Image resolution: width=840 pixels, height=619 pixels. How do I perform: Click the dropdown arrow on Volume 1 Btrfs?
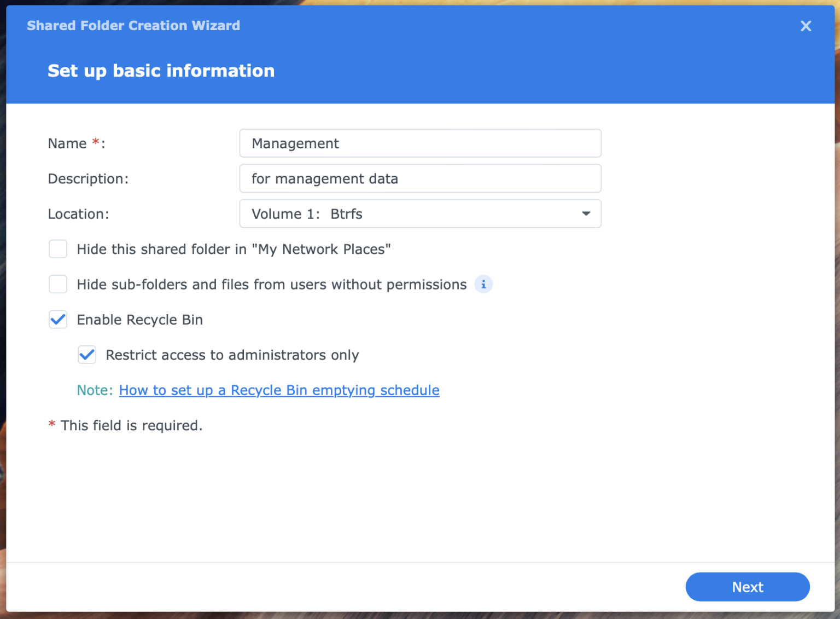(585, 213)
